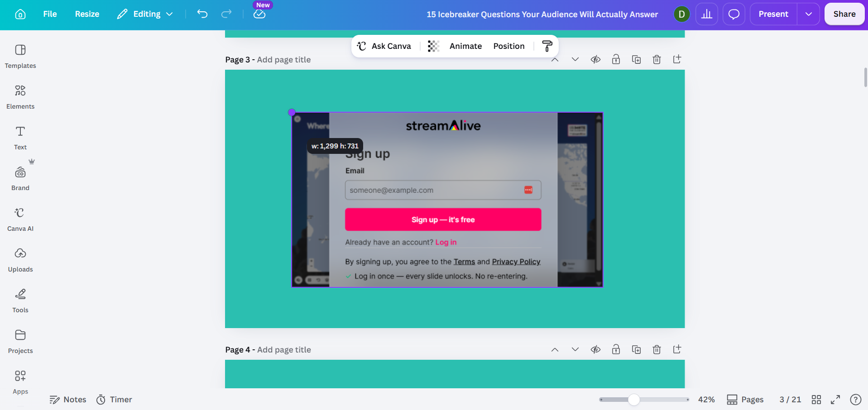This screenshot has width=868, height=410.
Task: Undo the last action
Action: (202, 14)
